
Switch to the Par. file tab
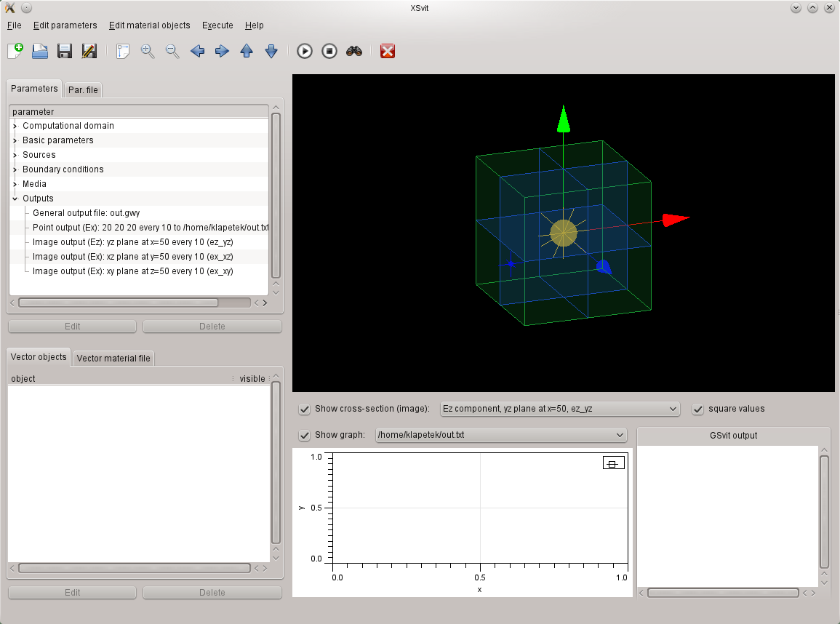[83, 90]
